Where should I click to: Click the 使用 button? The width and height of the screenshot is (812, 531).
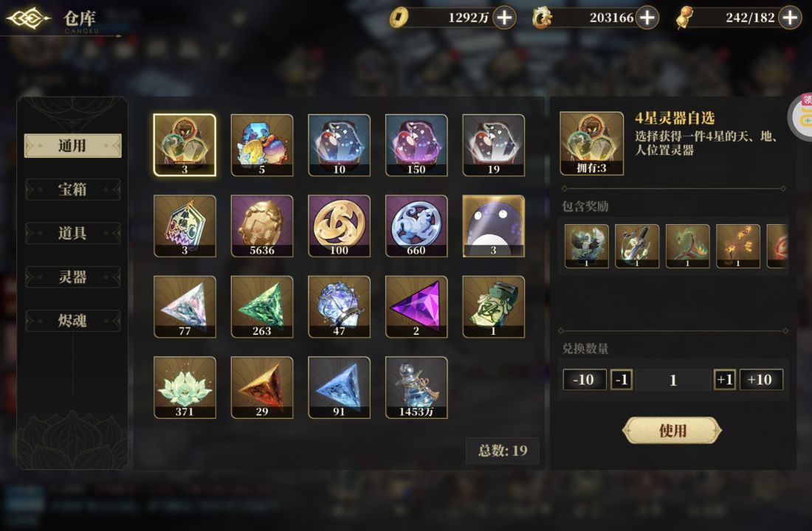pos(672,431)
